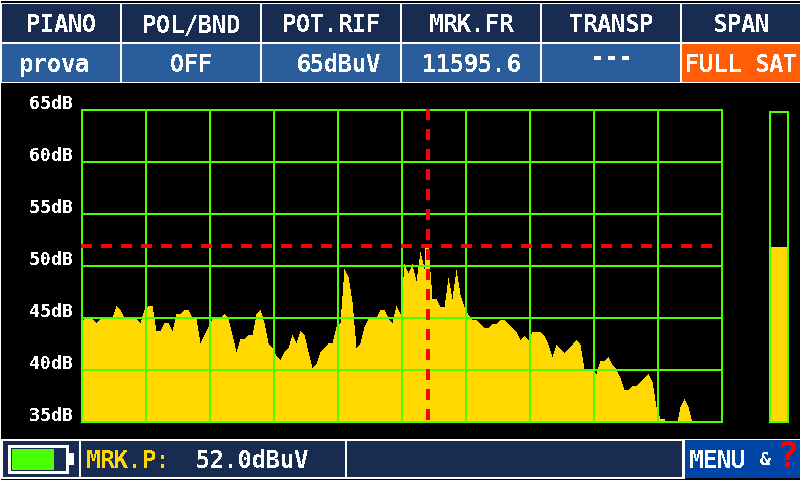Click the 40dB axis label
800x480 pixels.
pos(51,363)
